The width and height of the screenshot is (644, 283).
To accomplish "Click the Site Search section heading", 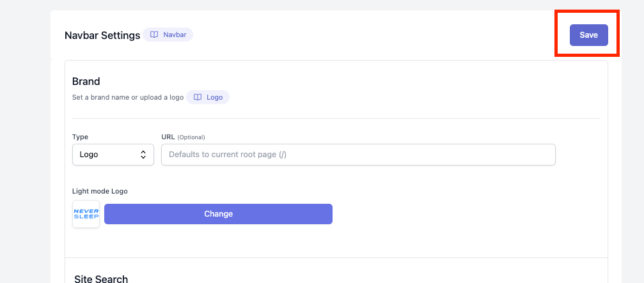I will point(101,279).
